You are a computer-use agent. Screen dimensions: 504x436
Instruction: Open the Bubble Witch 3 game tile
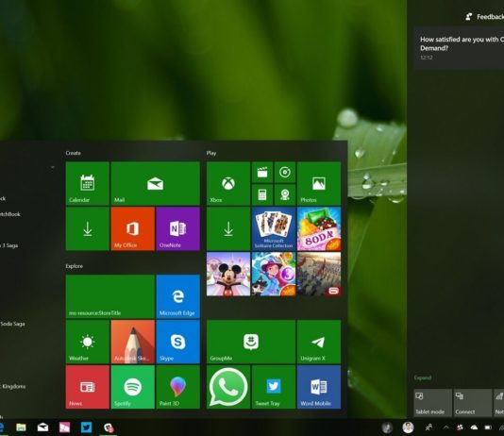274,274
